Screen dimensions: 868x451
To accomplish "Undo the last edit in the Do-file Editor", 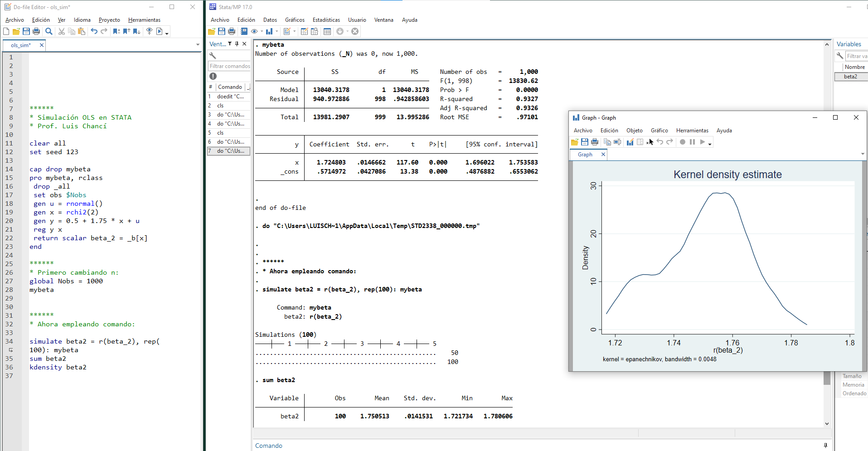I will point(94,31).
